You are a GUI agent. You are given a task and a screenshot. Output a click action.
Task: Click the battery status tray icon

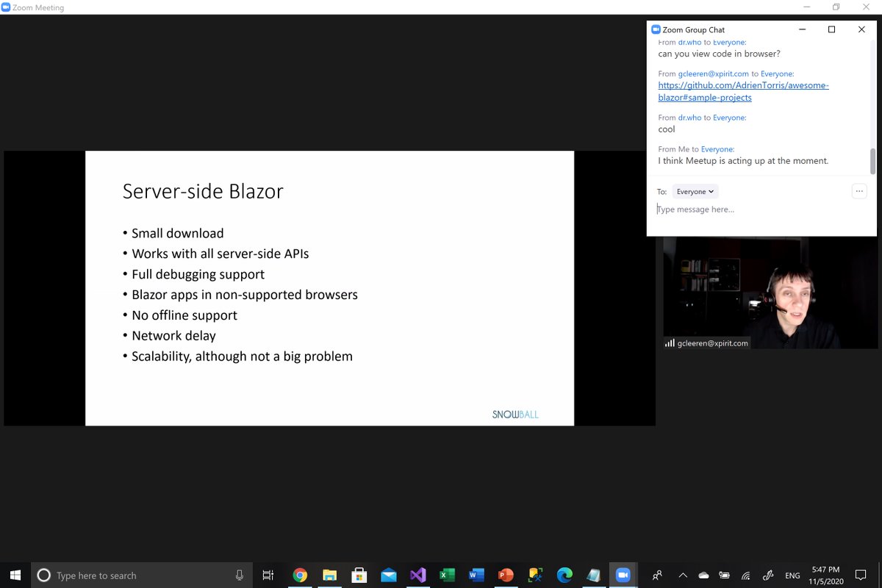(x=725, y=576)
